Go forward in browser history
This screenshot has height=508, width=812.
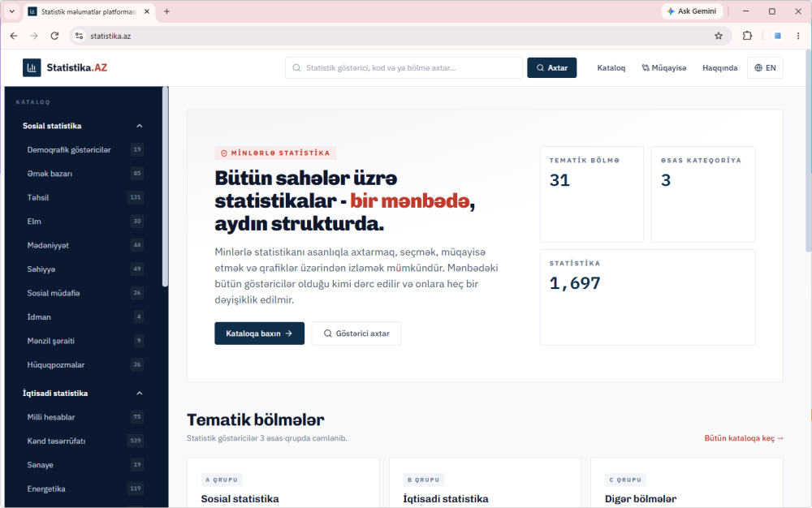pos(34,36)
